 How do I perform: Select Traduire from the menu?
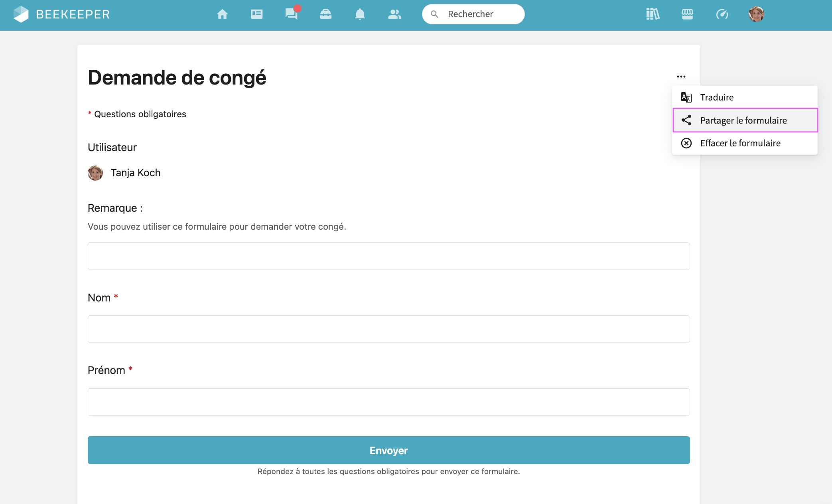[717, 97]
